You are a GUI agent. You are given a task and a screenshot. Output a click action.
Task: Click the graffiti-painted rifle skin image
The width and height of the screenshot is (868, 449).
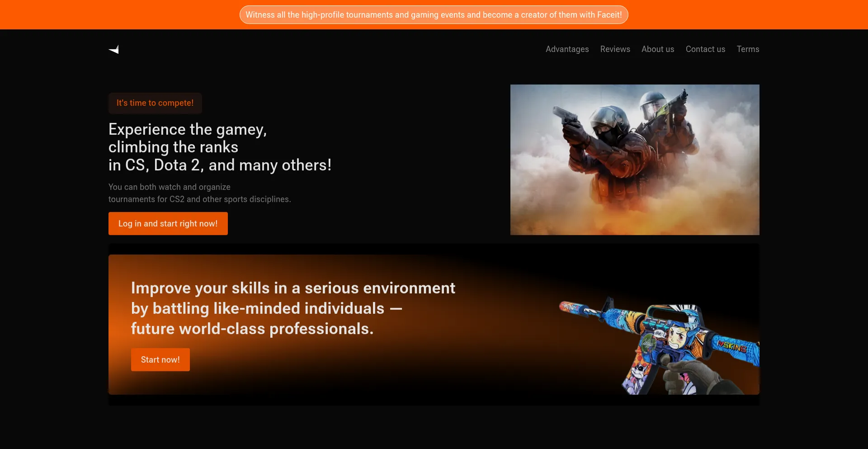[x=660, y=346]
